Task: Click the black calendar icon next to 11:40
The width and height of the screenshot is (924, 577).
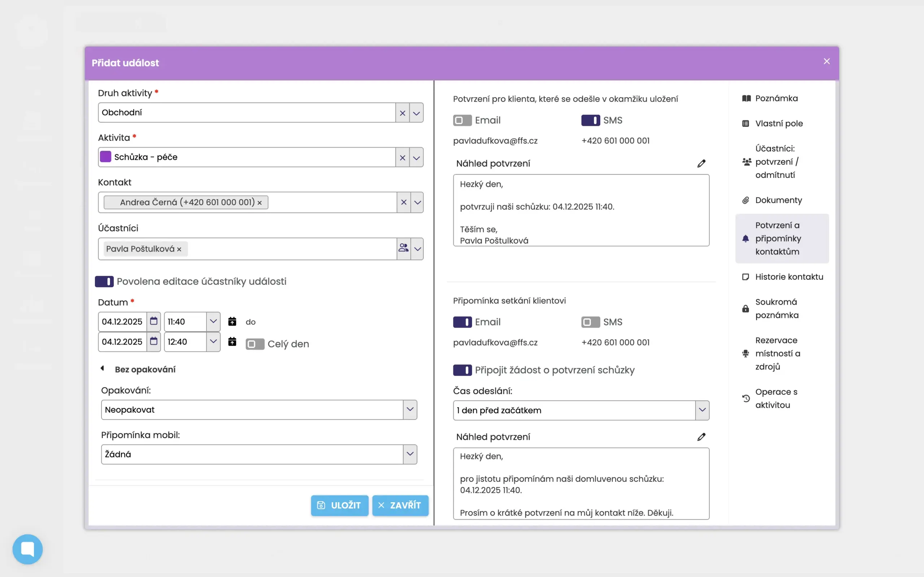Action: click(232, 321)
